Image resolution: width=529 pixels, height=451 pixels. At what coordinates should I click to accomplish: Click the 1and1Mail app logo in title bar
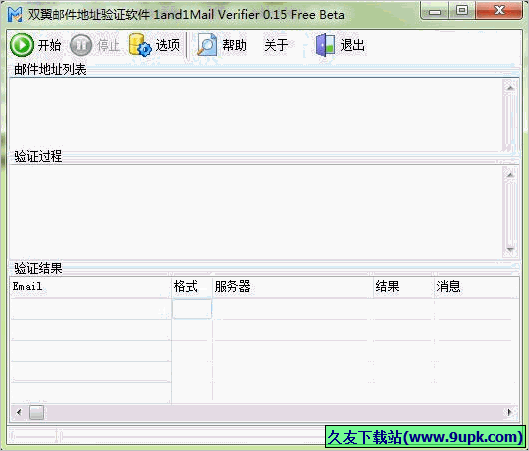pyautogui.click(x=15, y=15)
